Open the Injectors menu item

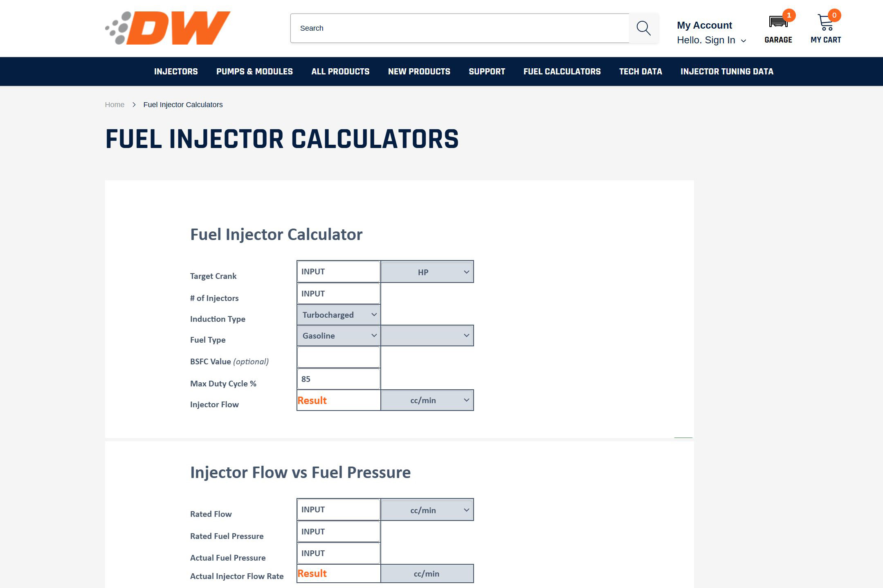point(176,72)
